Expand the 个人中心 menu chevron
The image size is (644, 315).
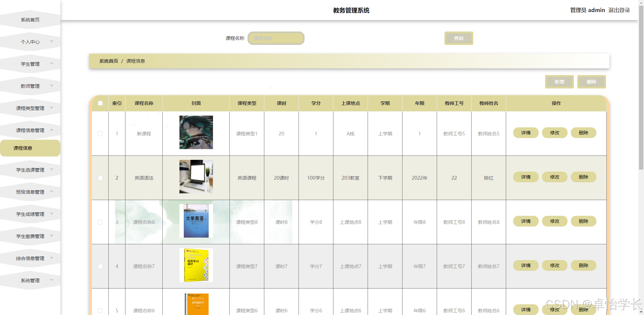(x=52, y=42)
